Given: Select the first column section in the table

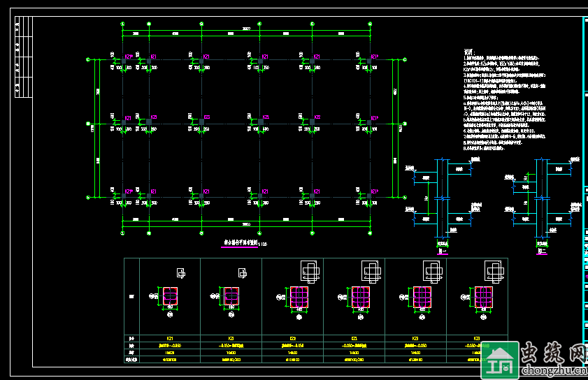Looking at the screenshot, I should [170, 297].
